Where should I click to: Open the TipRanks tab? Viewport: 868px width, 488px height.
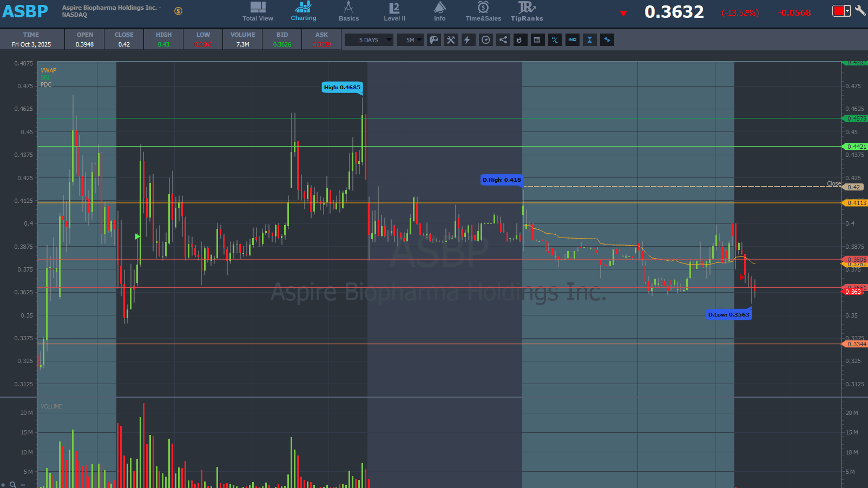click(527, 11)
